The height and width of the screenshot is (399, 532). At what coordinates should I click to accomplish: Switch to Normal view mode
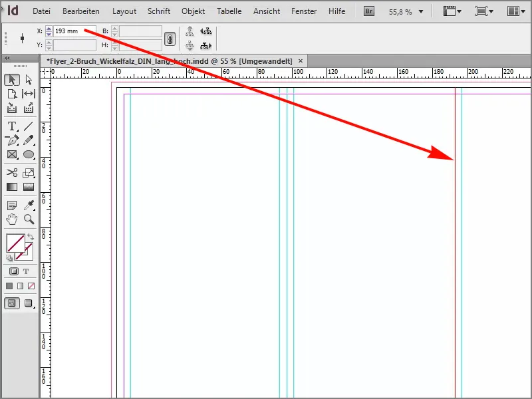(12, 303)
